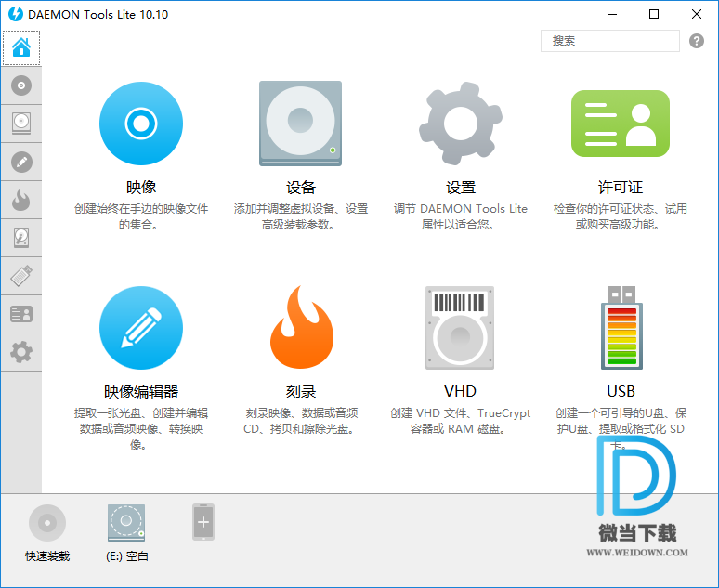Click the (E:) 空白 label
Image resolution: width=719 pixels, height=588 pixels.
127,556
